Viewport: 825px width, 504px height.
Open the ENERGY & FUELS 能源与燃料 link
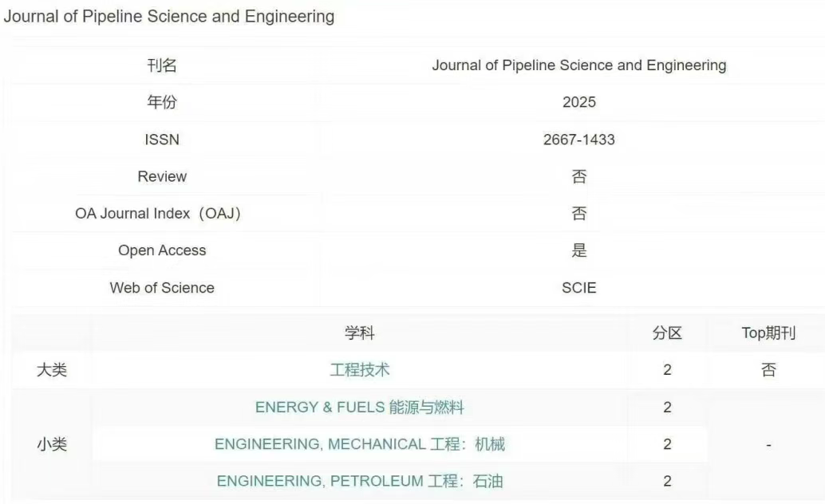pyautogui.click(x=359, y=408)
